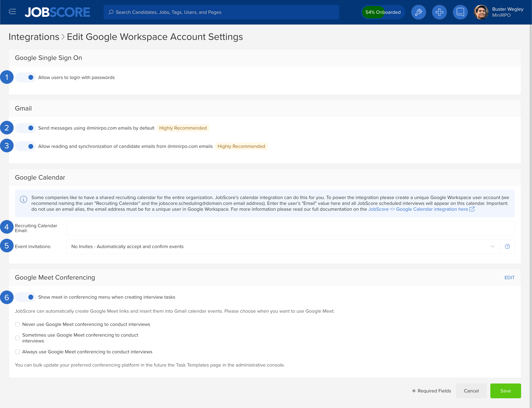Viewport: 532px width, 408px height.
Task: Click the Google Meet Conferencing heading
Action: 55,277
